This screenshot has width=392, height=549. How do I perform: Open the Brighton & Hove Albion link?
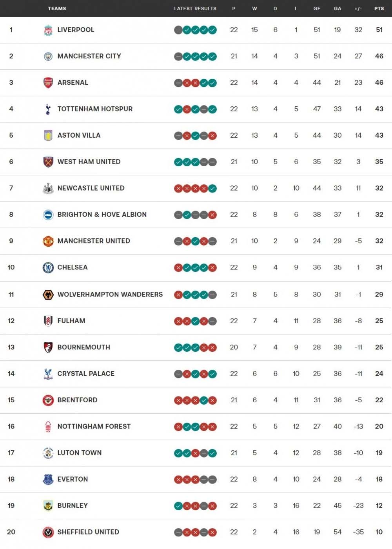[x=102, y=215]
